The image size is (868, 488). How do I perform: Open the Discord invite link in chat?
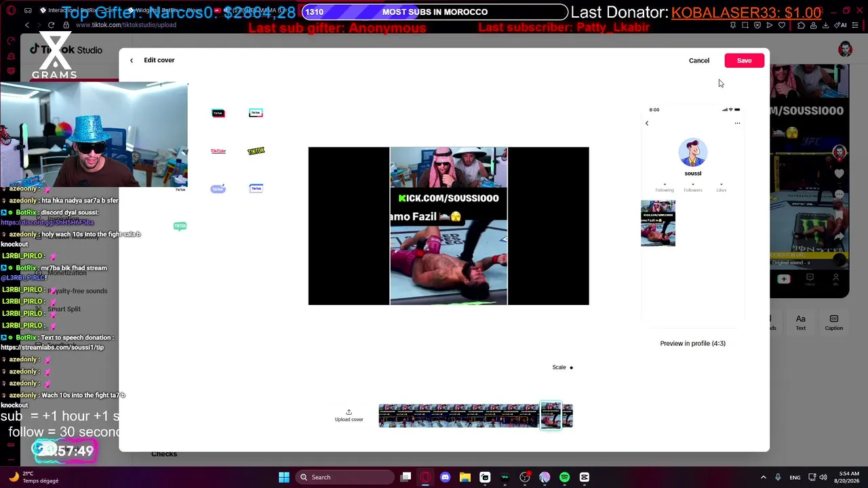click(x=47, y=222)
